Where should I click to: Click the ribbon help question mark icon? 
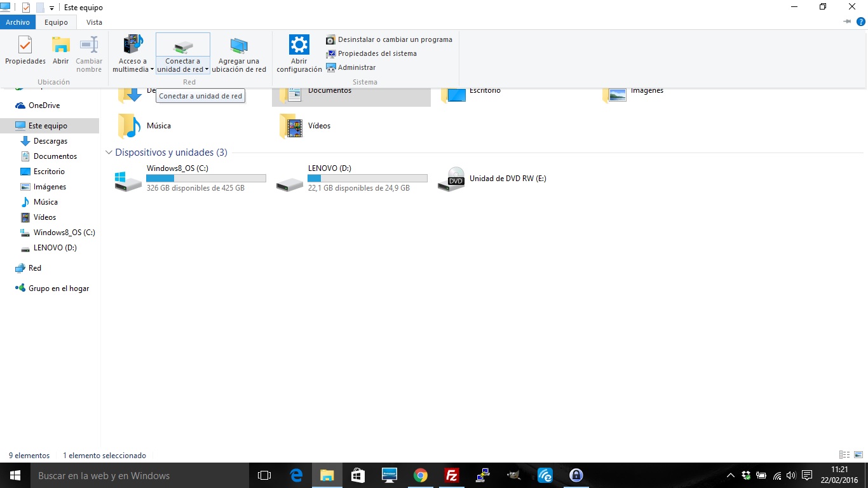click(861, 22)
